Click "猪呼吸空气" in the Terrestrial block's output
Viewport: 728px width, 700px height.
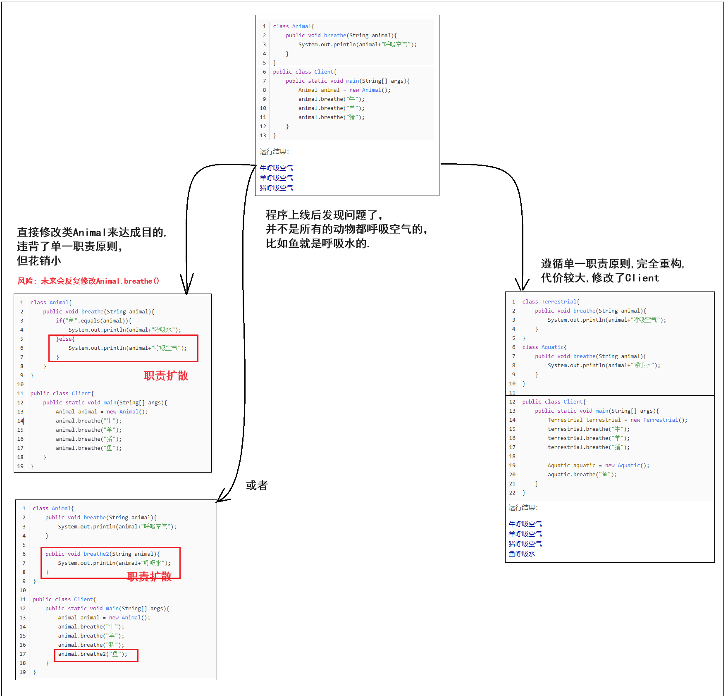tap(525, 544)
